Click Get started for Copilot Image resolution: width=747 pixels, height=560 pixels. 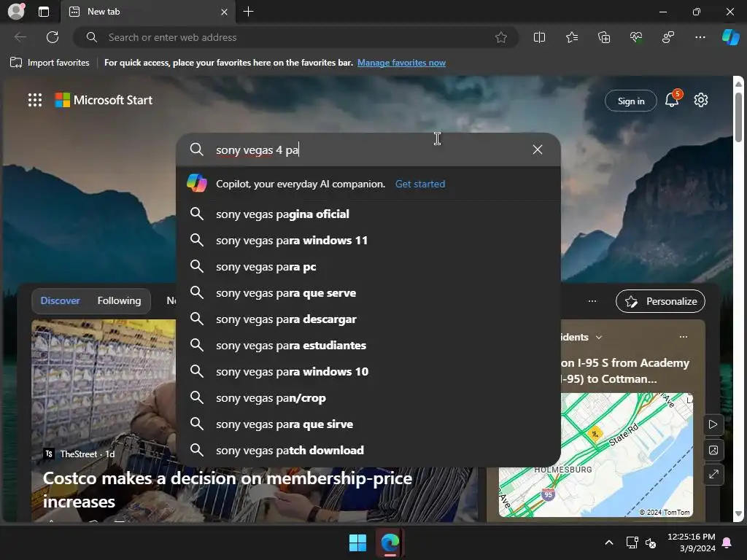point(419,184)
